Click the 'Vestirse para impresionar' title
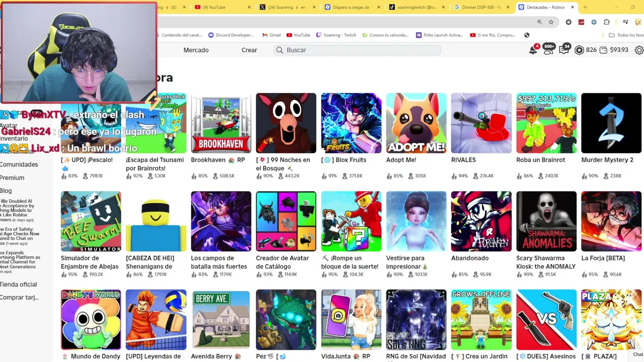 pyautogui.click(x=407, y=262)
